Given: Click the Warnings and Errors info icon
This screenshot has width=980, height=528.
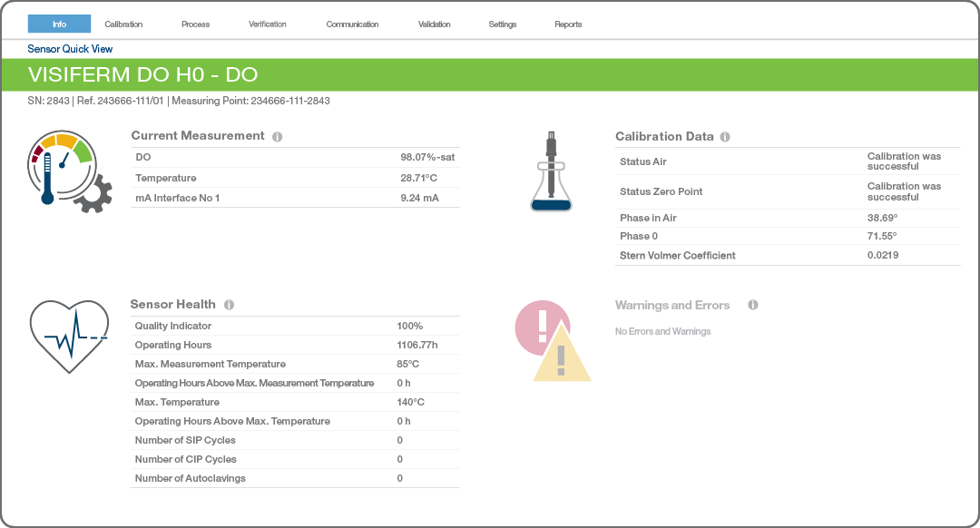Looking at the screenshot, I should [x=753, y=305].
